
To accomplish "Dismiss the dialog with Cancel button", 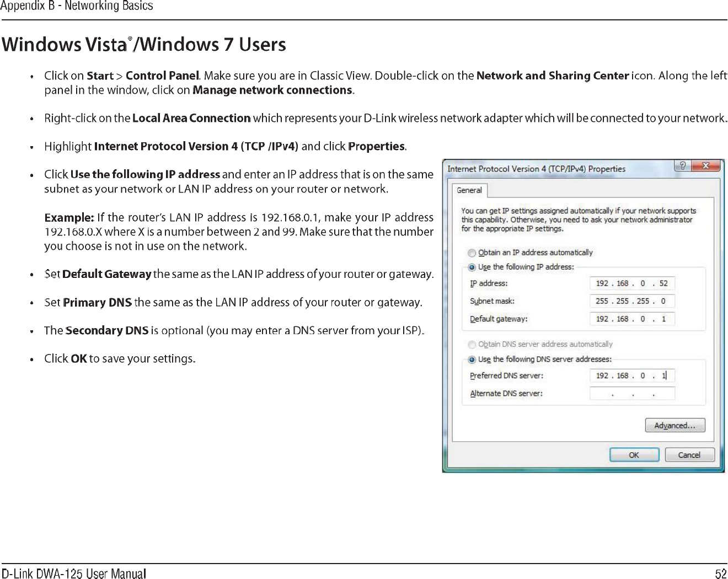I will tap(689, 455).
